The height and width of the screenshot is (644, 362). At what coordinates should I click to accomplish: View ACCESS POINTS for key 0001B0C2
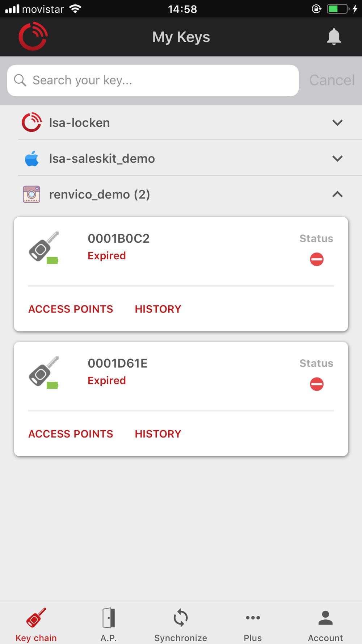coord(71,309)
